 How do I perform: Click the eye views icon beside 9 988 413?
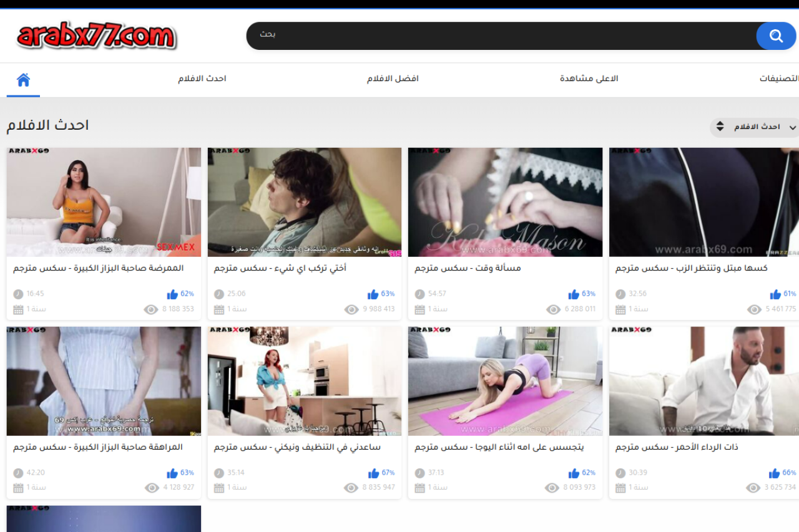[x=351, y=309]
